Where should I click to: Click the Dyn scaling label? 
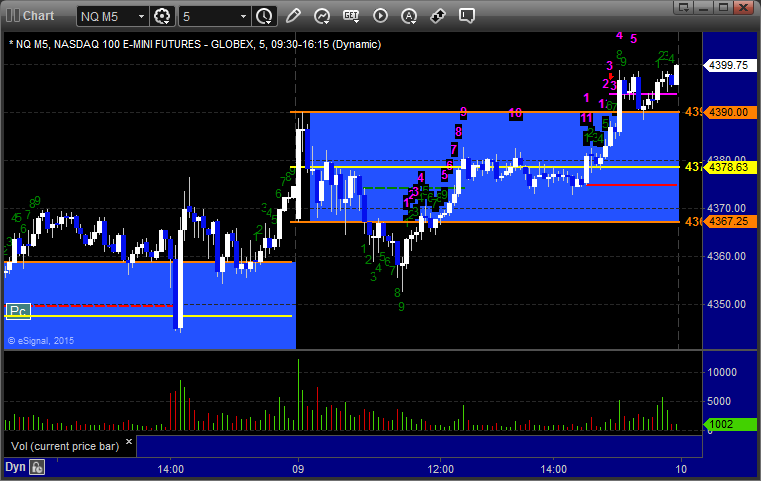pos(15,467)
